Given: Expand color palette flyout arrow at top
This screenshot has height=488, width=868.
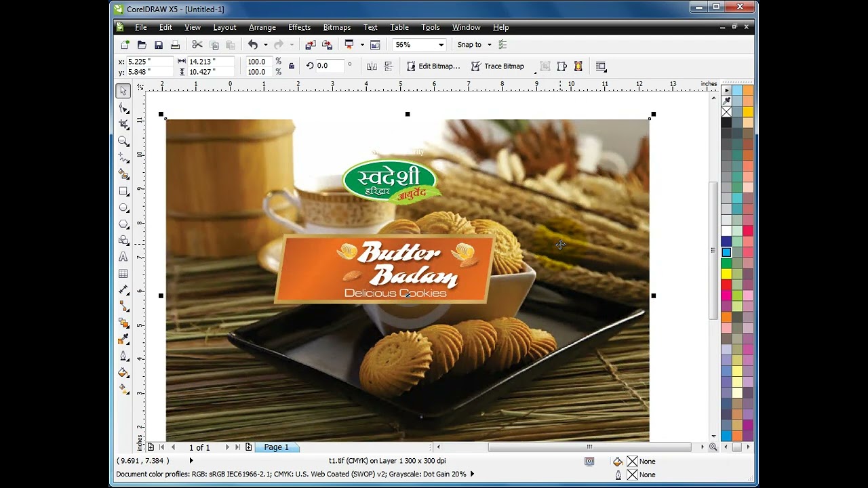Looking at the screenshot, I should point(726,90).
